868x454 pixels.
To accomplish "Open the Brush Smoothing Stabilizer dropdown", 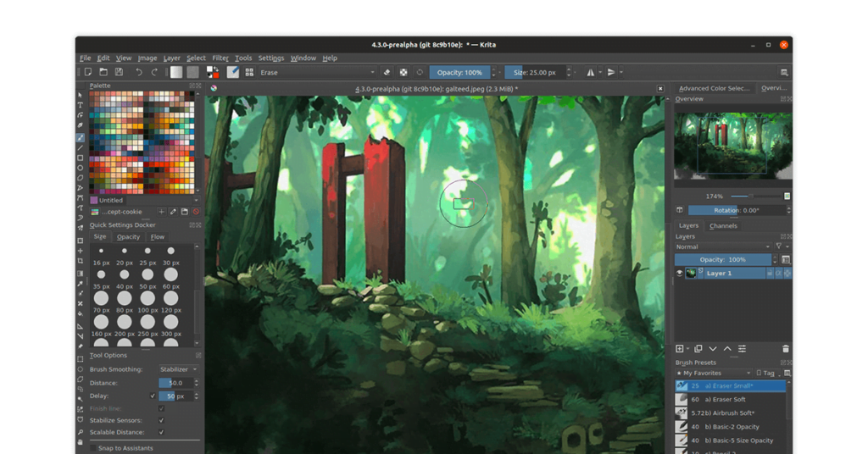I will [x=178, y=369].
